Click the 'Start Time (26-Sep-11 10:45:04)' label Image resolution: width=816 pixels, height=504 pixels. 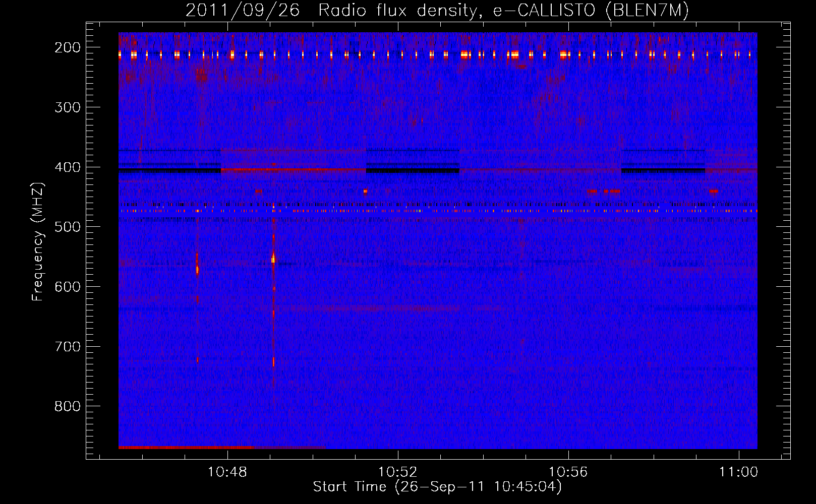point(437,487)
